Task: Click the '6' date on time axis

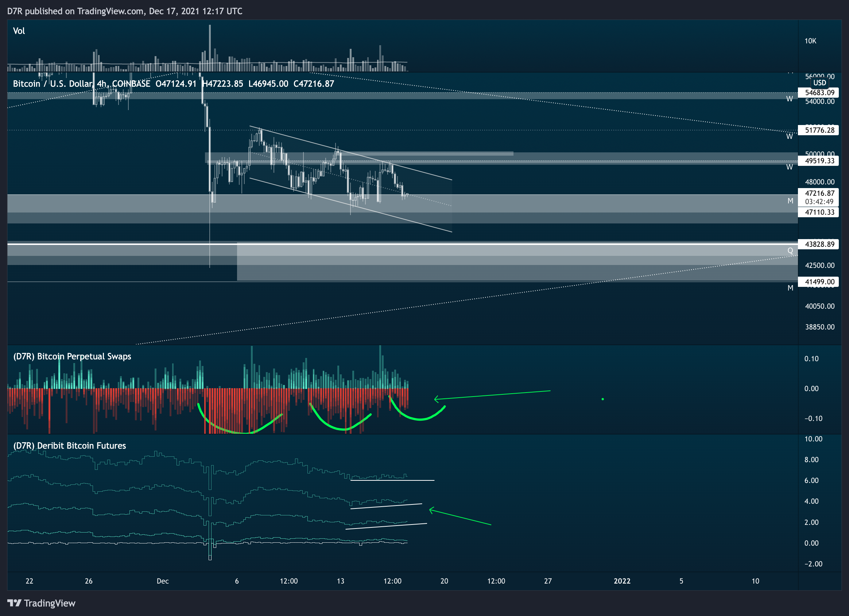Action: (x=237, y=581)
